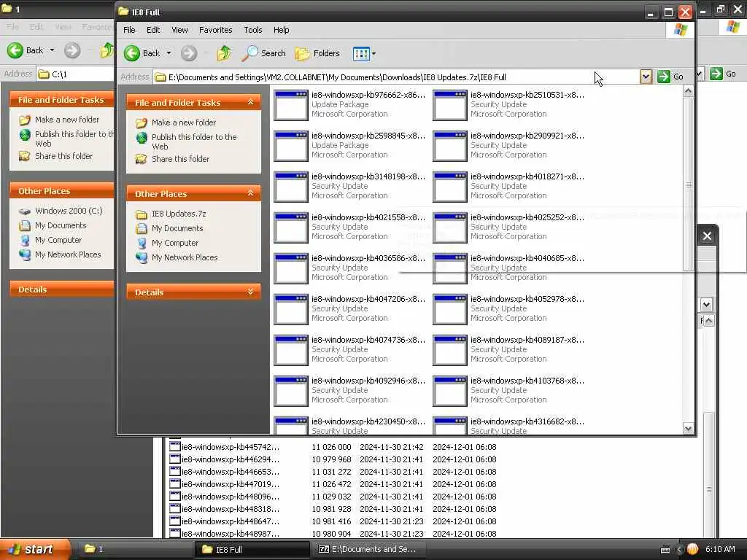Open Favorites menu in IE8 Full

[x=215, y=30]
